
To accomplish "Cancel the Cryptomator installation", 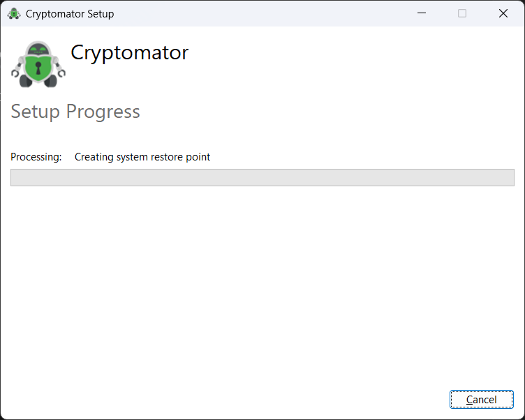I will click(x=482, y=400).
